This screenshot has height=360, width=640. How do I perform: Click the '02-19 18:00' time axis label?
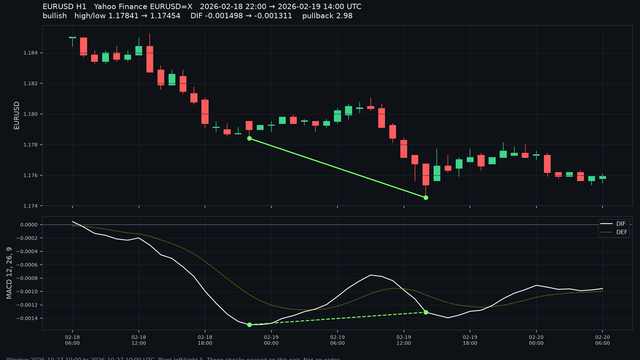(x=470, y=340)
